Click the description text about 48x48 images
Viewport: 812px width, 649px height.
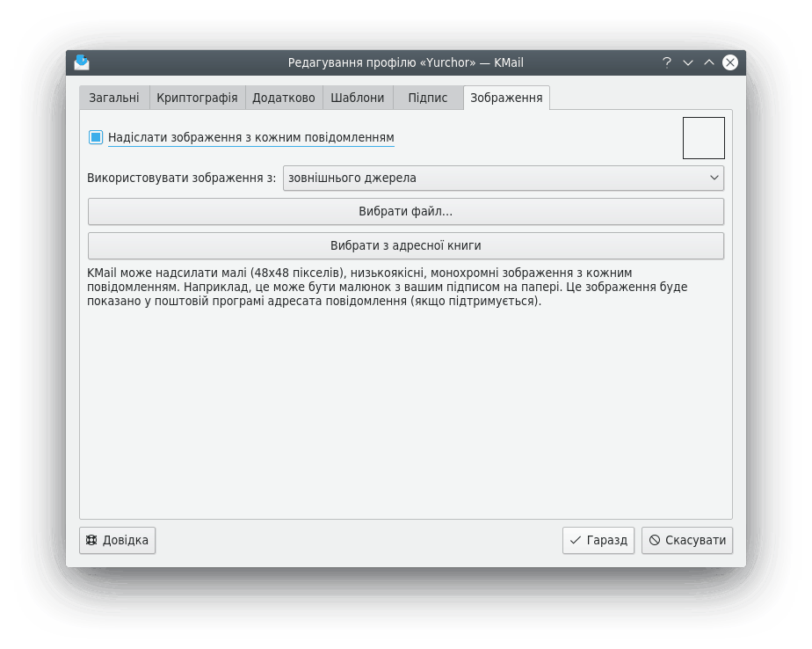click(387, 287)
